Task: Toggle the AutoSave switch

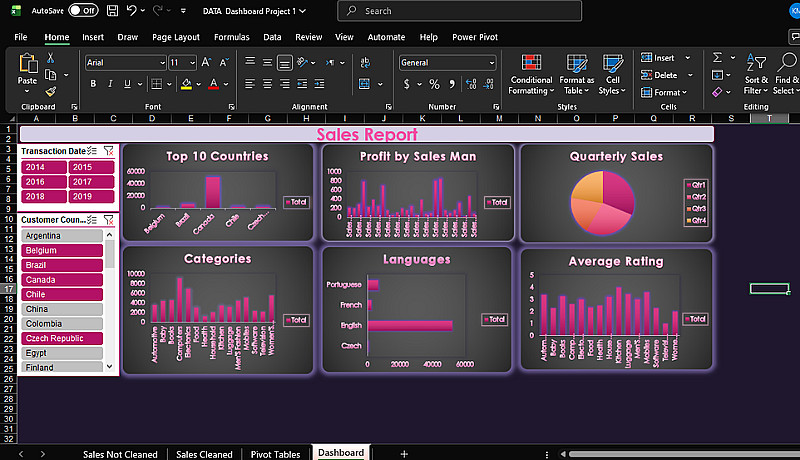Action: 82,11
